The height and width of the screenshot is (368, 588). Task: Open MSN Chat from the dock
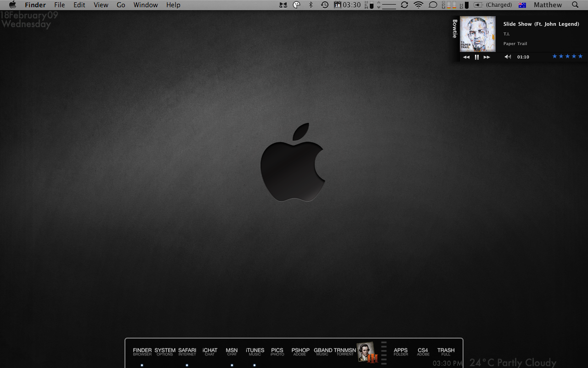coord(232,352)
